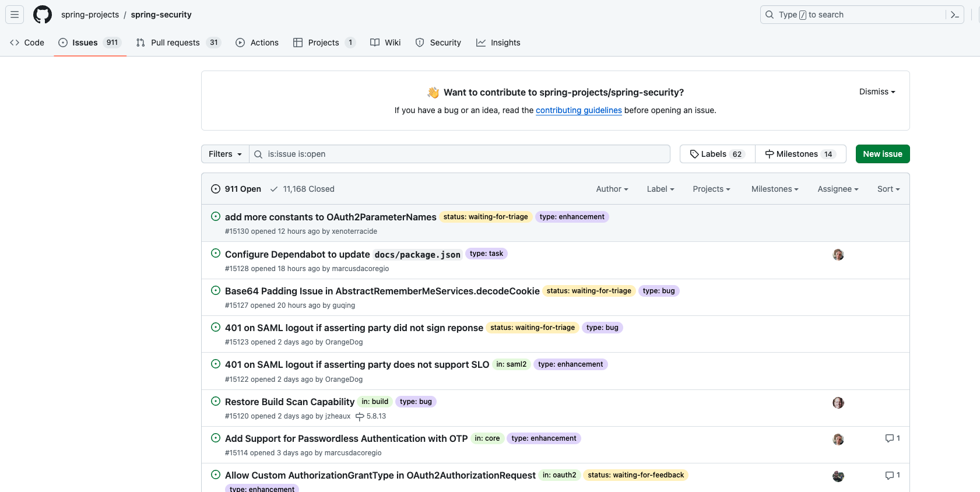Viewport: 980px width, 492px height.
Task: Open the Projects tab
Action: click(x=324, y=43)
